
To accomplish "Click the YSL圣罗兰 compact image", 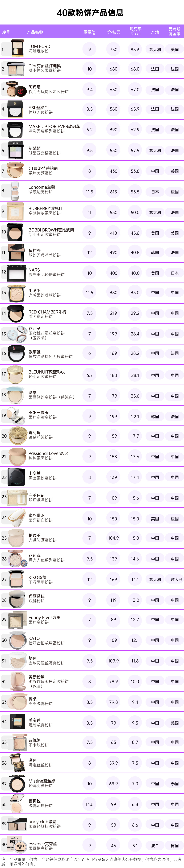I will (x=16, y=109).
